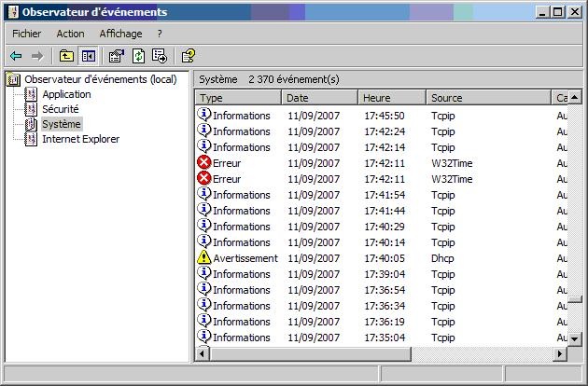Screen dimensions: 588x386
Task: Click the Up one level toolbar icon
Action: (x=66, y=56)
